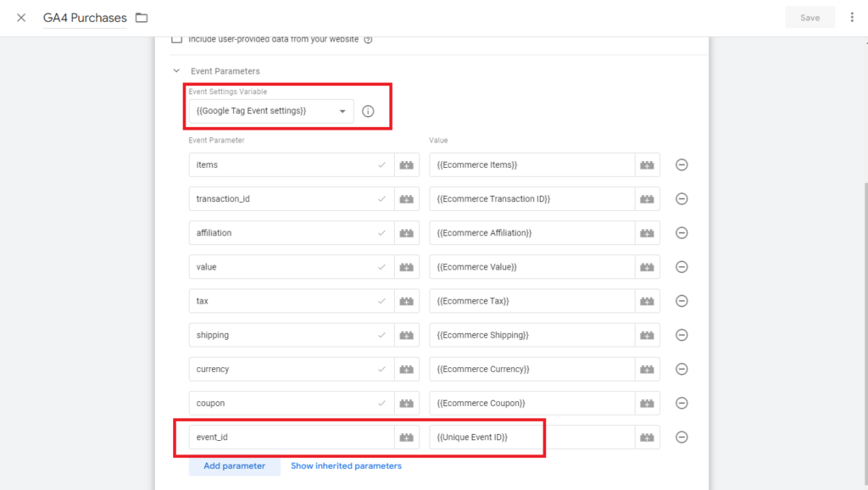The width and height of the screenshot is (868, 490).
Task: Click help icon next to user-provided data
Action: point(368,39)
